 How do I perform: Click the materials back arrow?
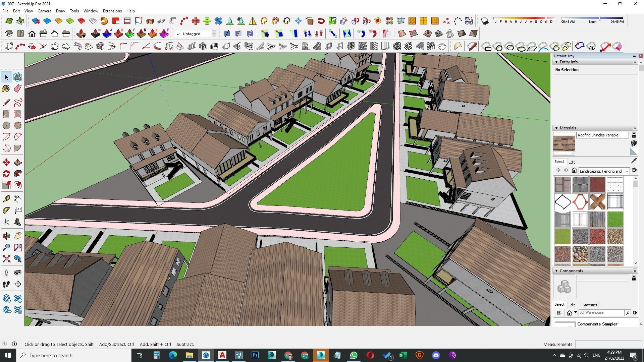tap(558, 170)
